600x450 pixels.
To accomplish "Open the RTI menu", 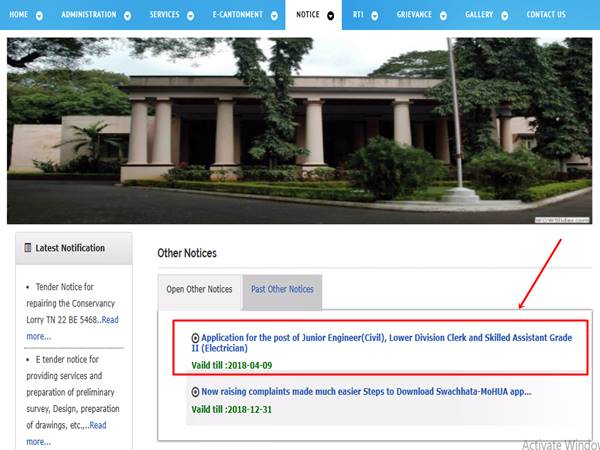I will [x=358, y=15].
